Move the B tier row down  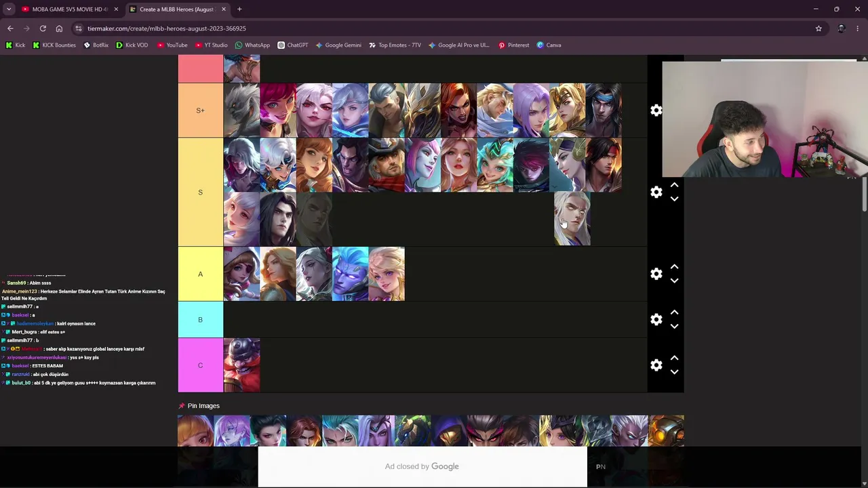674,327
